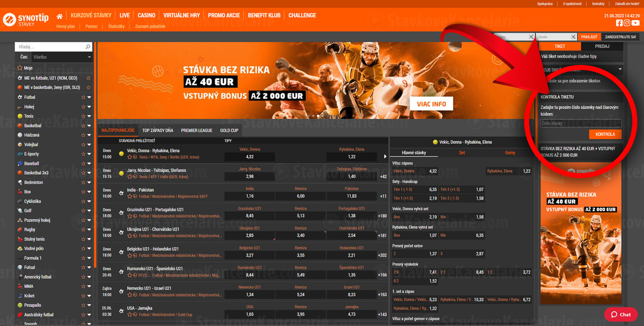Switch to Top zápasy dňa tab
The width and height of the screenshot is (644, 326).
pos(157,130)
